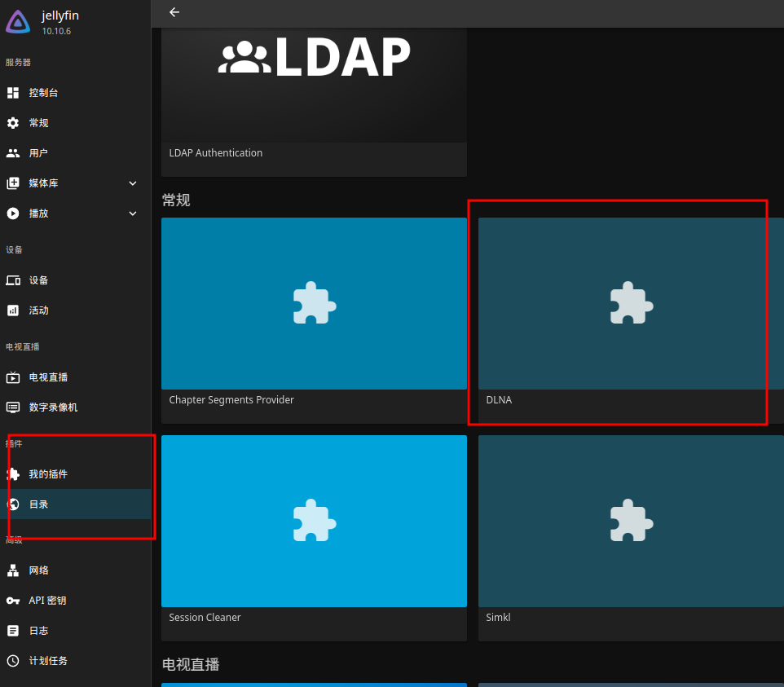Select the 目录 catalog menu item
Viewport: 784px width, 687px height.
click(76, 504)
